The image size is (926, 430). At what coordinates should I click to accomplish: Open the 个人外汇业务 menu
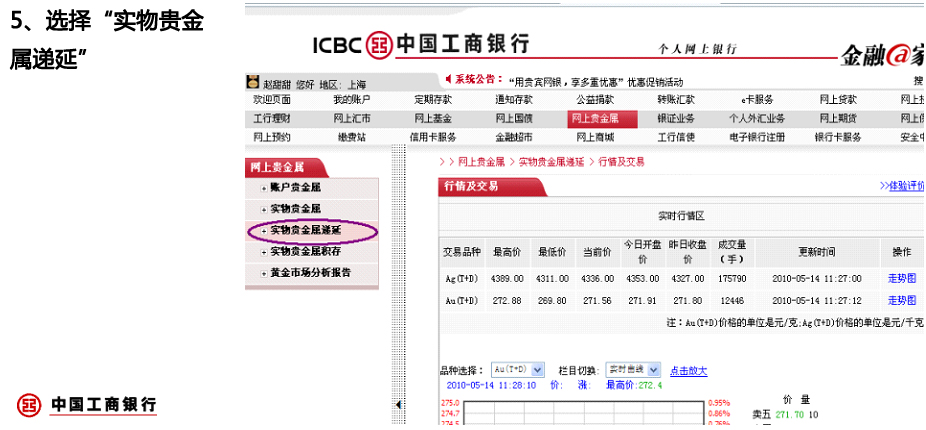click(x=757, y=119)
